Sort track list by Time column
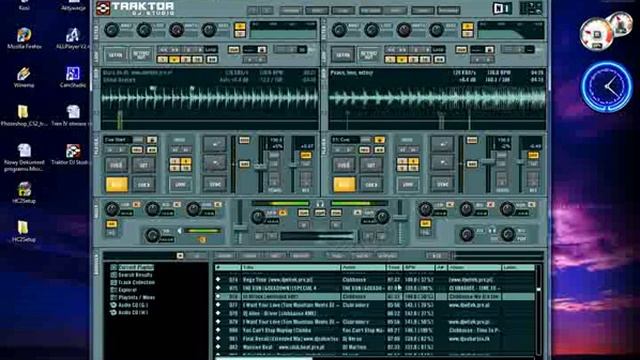This screenshot has width=640, height=360. coord(394,268)
